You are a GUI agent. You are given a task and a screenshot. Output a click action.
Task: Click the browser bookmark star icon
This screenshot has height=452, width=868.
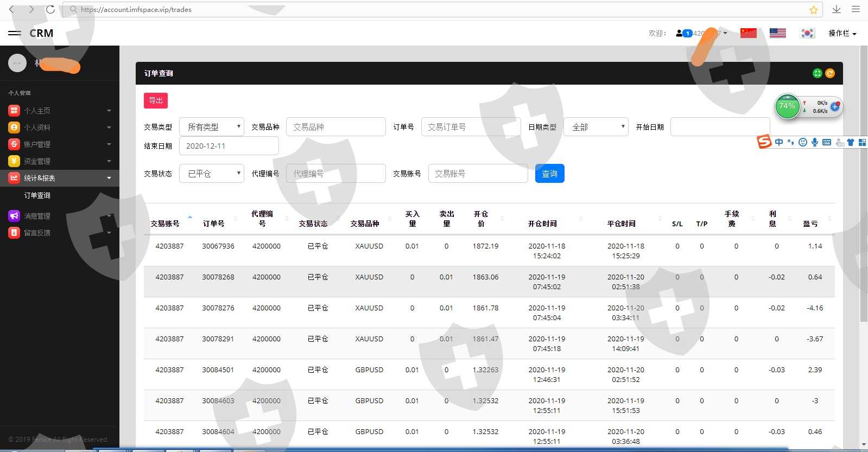tap(813, 10)
